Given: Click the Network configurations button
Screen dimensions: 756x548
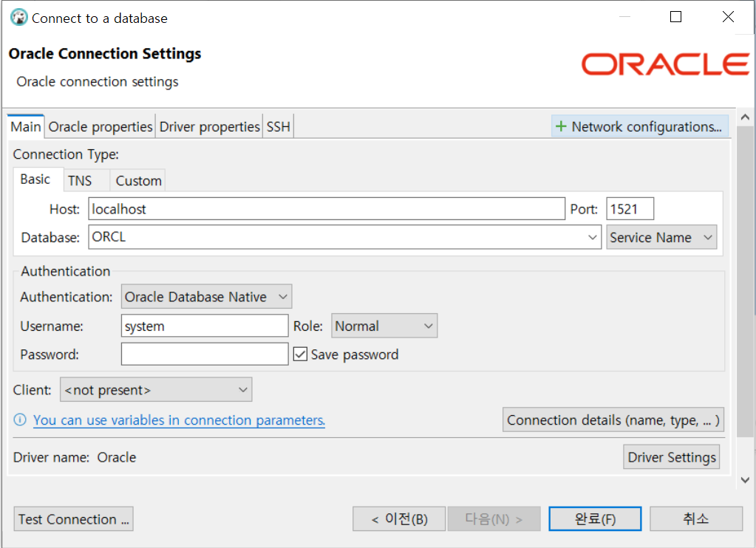Looking at the screenshot, I should pyautogui.click(x=640, y=126).
